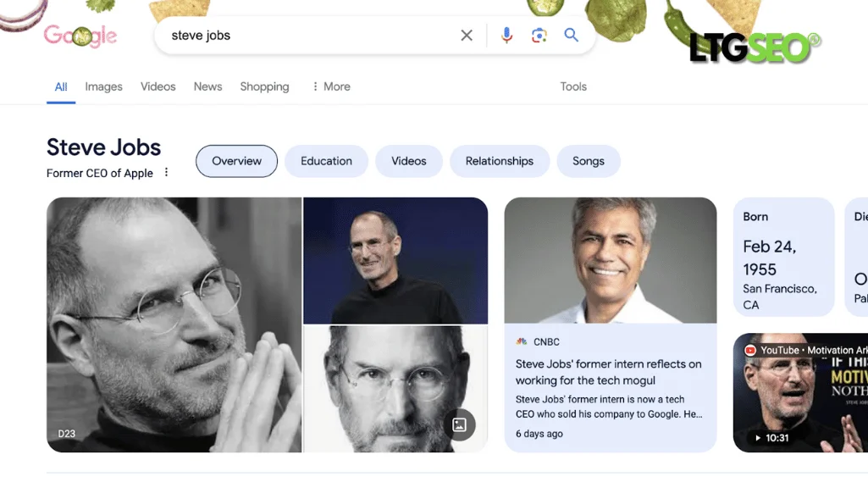Screen dimensions: 868x488
Task: Expand the More search options dropdown
Action: click(x=330, y=86)
